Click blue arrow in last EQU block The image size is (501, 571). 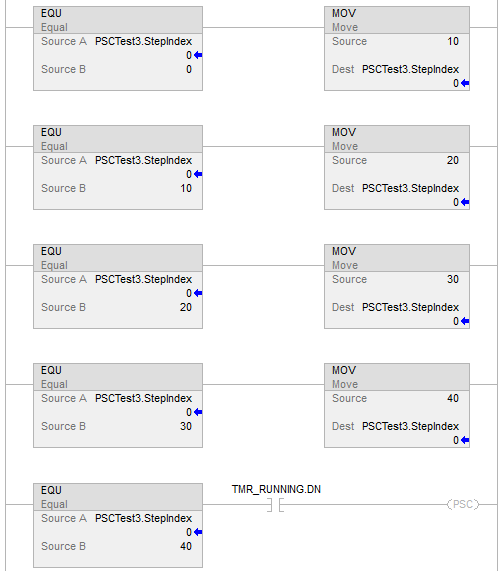coord(198,532)
